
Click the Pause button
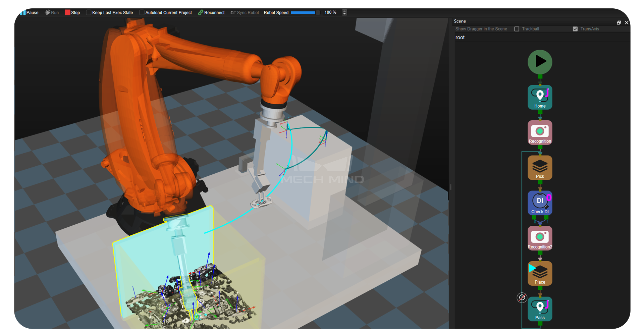[x=30, y=12]
